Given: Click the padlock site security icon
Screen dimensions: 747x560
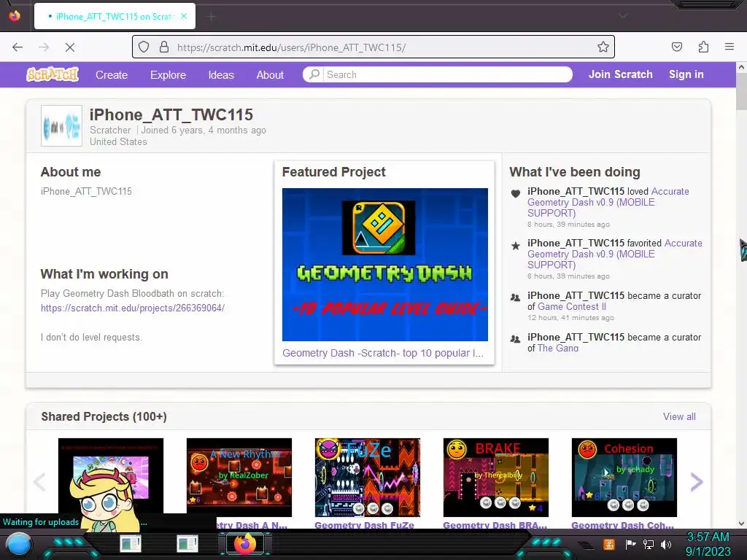Looking at the screenshot, I should tap(164, 47).
